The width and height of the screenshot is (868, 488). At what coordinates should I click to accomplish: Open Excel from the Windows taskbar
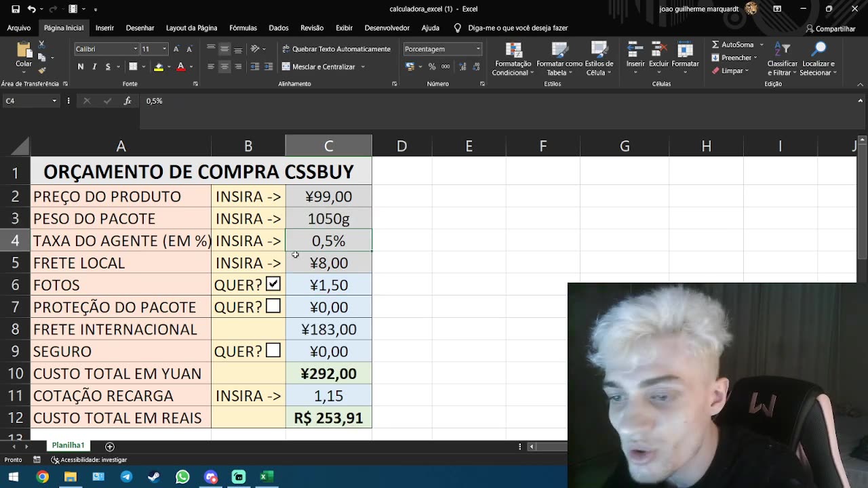[x=266, y=477]
